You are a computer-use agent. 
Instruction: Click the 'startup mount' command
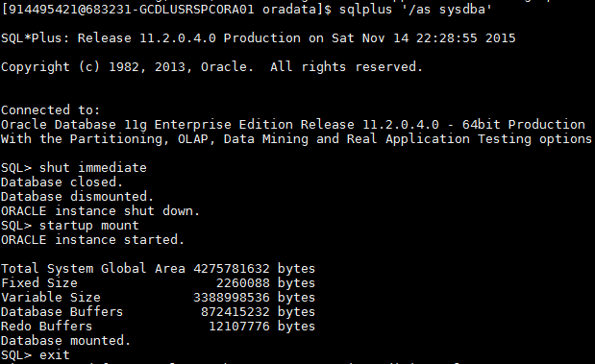[89, 226]
